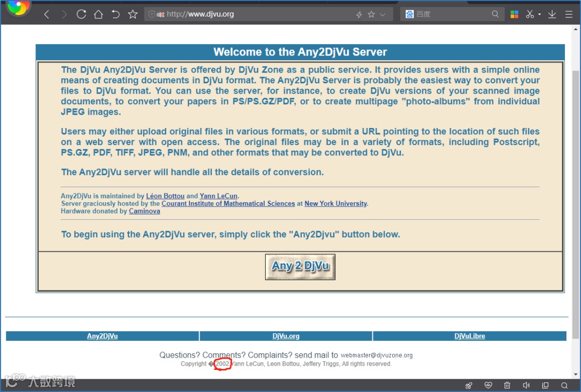The height and width of the screenshot is (392, 581).
Task: Click the Welcome to the Any2DjVu Server heading
Action: (x=300, y=52)
